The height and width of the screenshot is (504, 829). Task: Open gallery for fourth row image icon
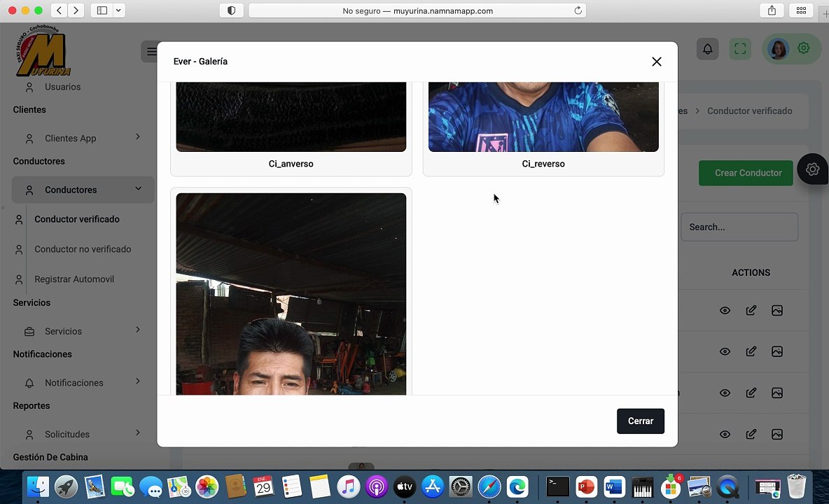click(776, 434)
